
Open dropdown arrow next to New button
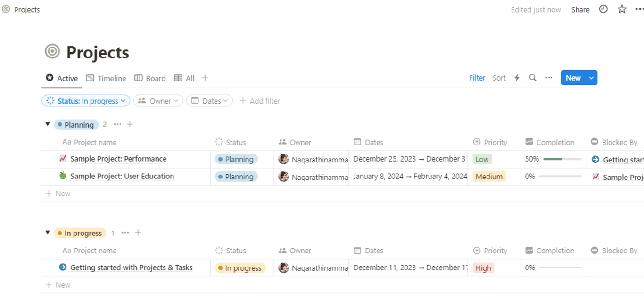coord(591,78)
